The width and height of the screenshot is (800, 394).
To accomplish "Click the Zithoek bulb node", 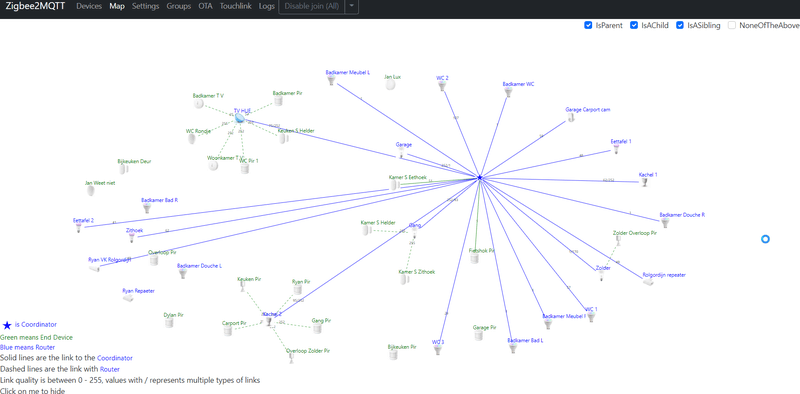I will click(x=131, y=238).
